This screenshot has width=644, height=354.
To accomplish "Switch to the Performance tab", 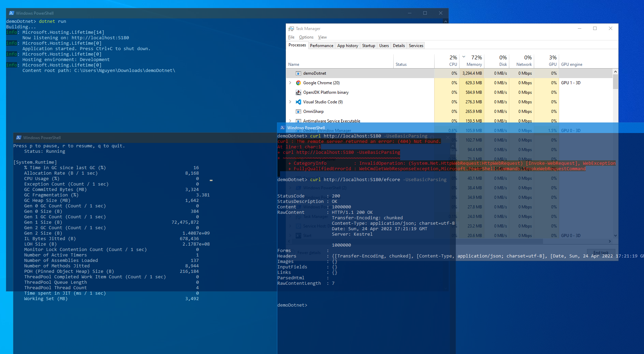I will (x=321, y=45).
